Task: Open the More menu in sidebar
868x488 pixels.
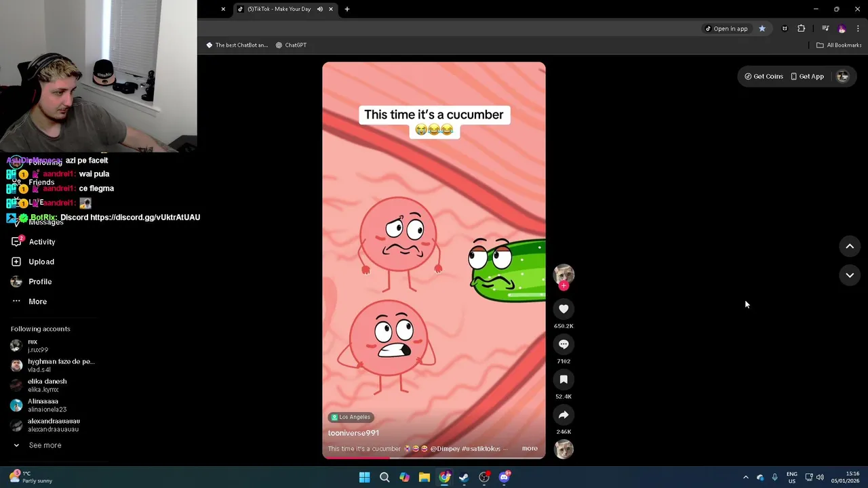Action: [29, 302]
